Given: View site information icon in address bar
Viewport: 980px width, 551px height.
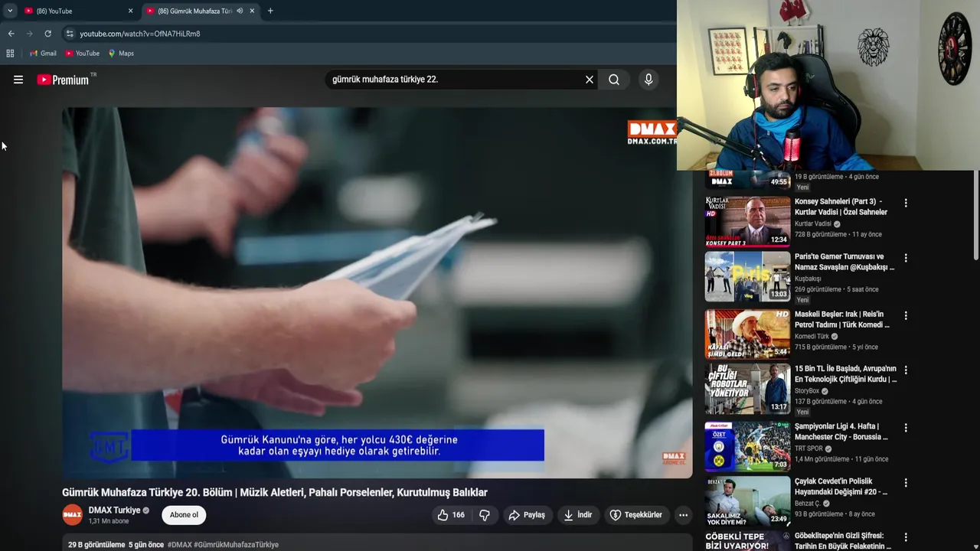Looking at the screenshot, I should (x=70, y=34).
